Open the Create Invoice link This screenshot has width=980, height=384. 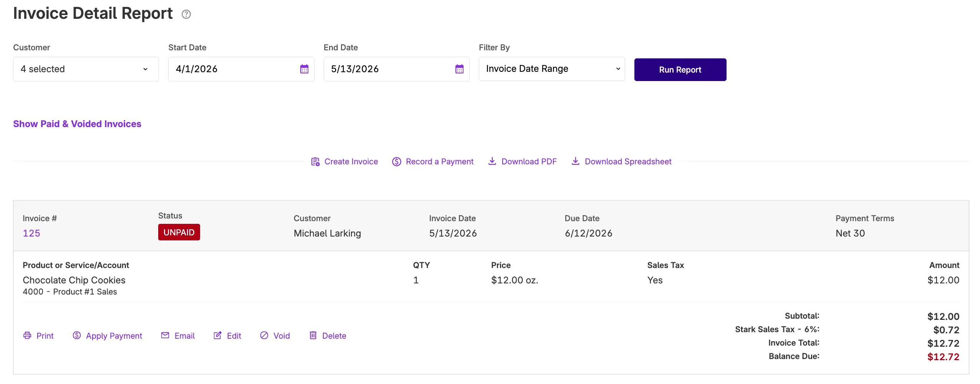coord(351,162)
